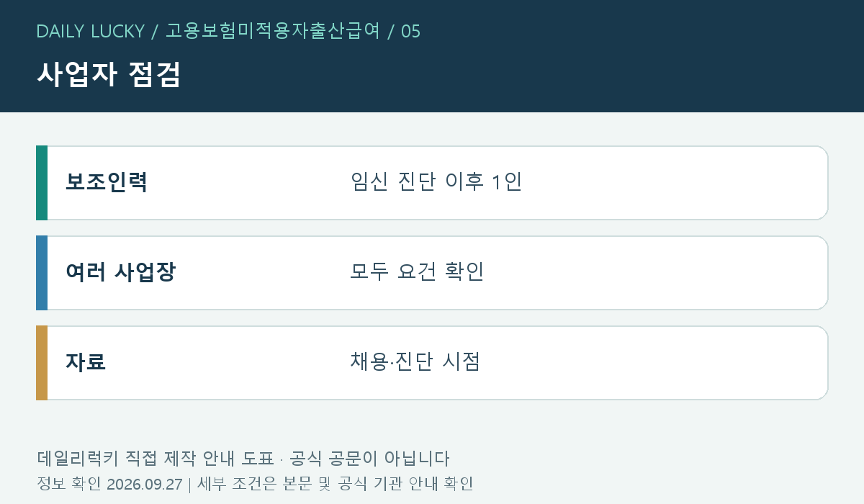The image size is (864, 504).
Task: Select the 보조인력 row label
Action: (107, 182)
